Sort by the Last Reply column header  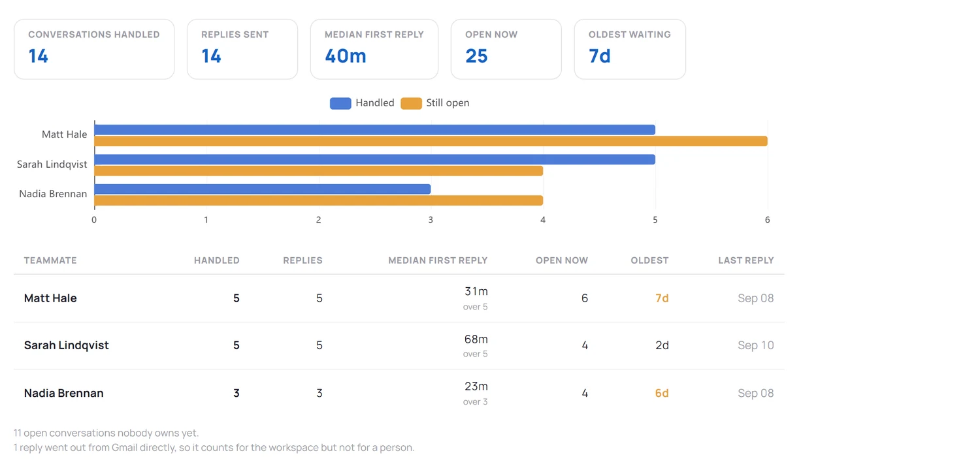[746, 260]
